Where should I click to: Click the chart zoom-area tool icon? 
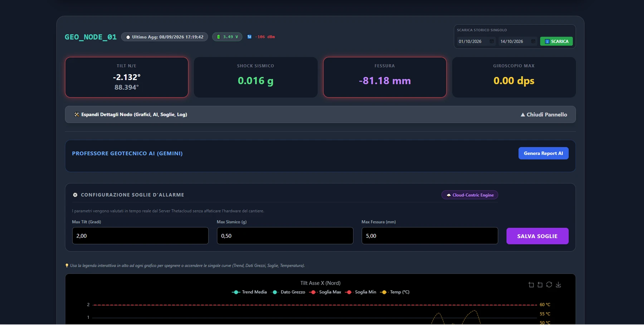[531, 285]
